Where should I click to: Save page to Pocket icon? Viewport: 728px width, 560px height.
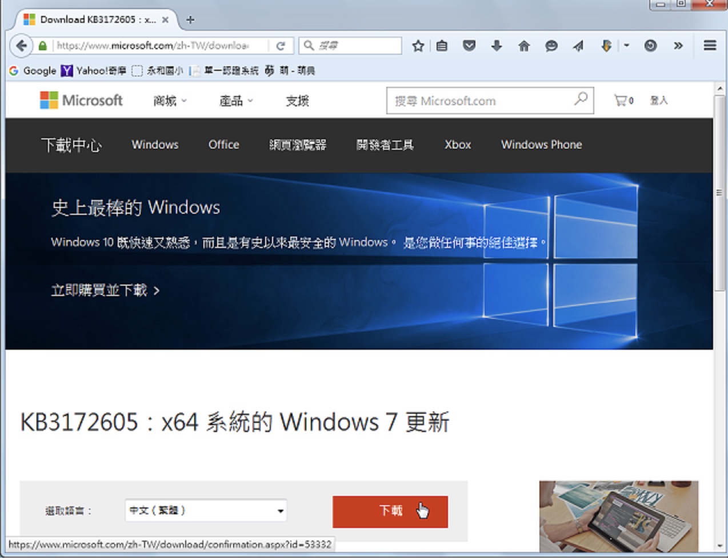[469, 46]
